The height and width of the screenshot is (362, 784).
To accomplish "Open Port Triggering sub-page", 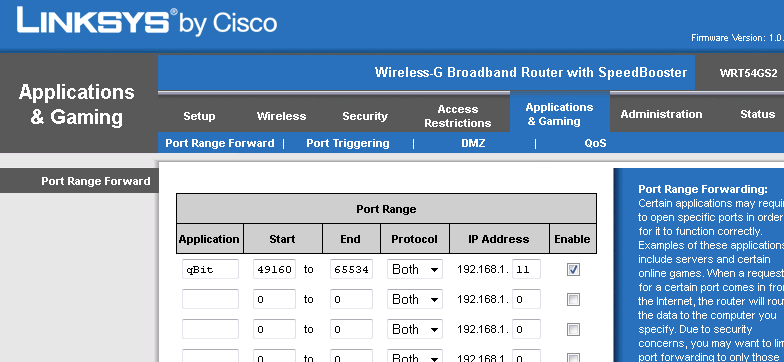I will click(348, 143).
